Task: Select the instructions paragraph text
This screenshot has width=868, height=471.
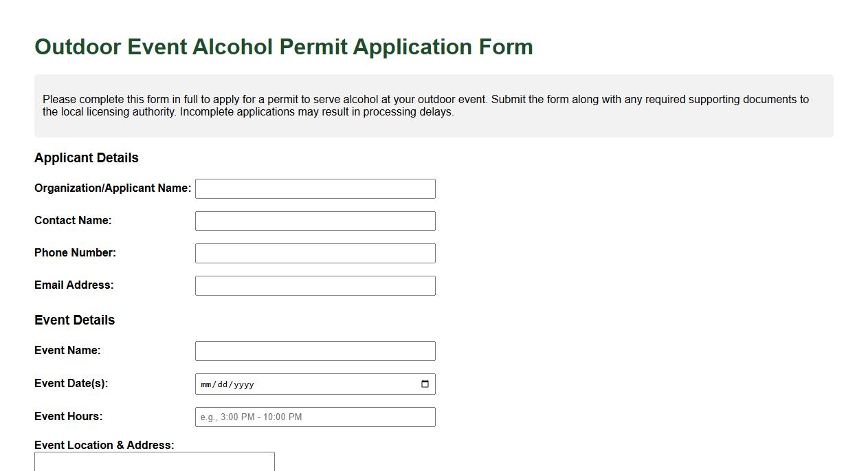Action: (425, 105)
